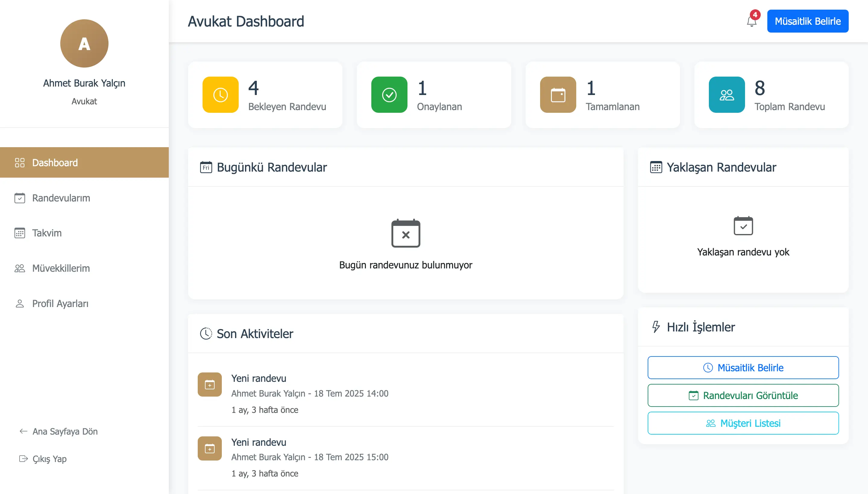Open Müvekkillerim in the sidebar
The width and height of the screenshot is (868, 494).
(x=61, y=268)
